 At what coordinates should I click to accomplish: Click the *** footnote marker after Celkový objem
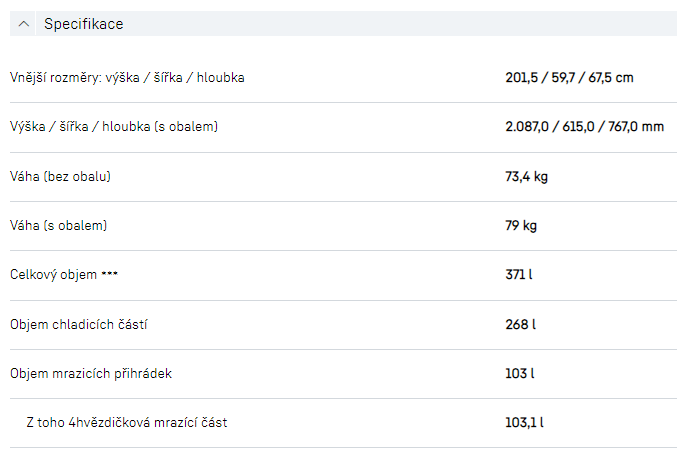pos(111,275)
